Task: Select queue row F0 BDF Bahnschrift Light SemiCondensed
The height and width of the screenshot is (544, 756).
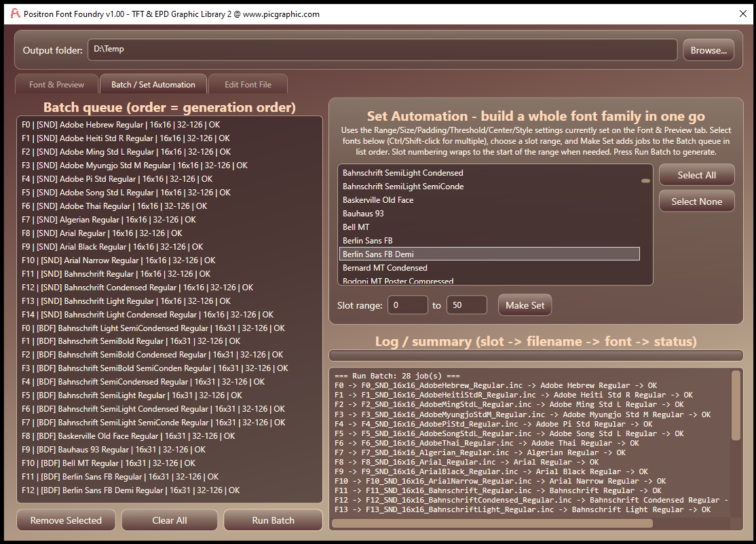Action: click(x=169, y=328)
